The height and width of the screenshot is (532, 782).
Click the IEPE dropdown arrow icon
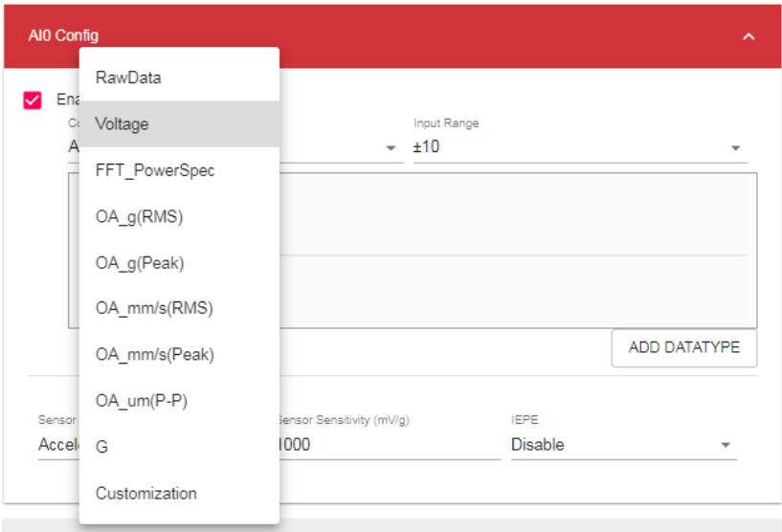click(x=726, y=445)
